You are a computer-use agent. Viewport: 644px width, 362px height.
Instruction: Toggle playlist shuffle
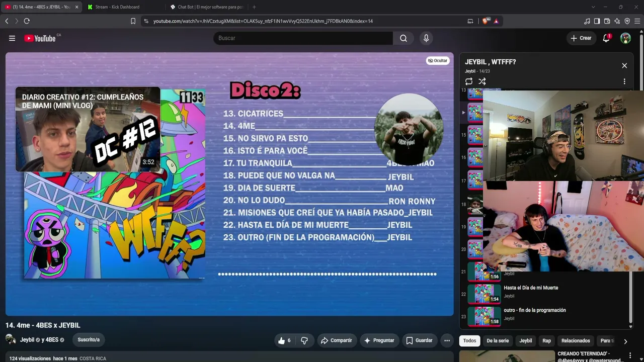482,81
